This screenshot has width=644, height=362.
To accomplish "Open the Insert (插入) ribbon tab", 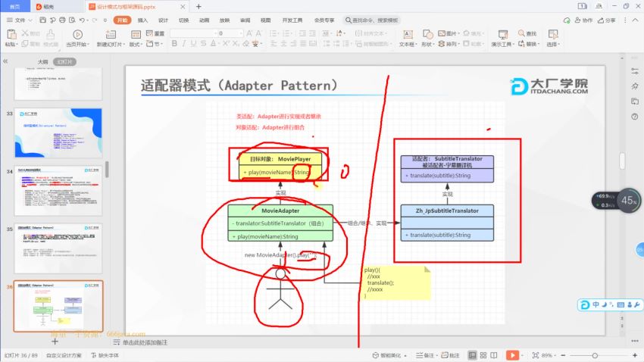I will click(x=142, y=20).
